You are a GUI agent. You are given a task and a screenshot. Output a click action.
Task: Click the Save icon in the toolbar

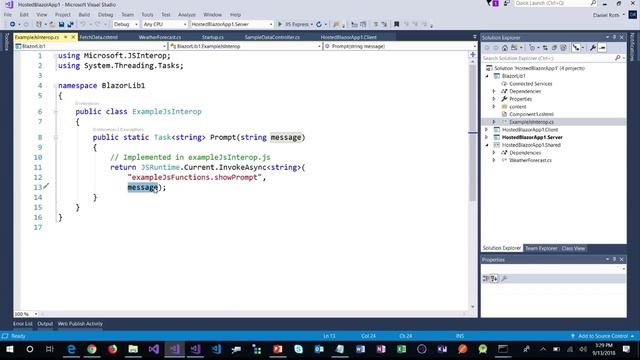(62, 24)
